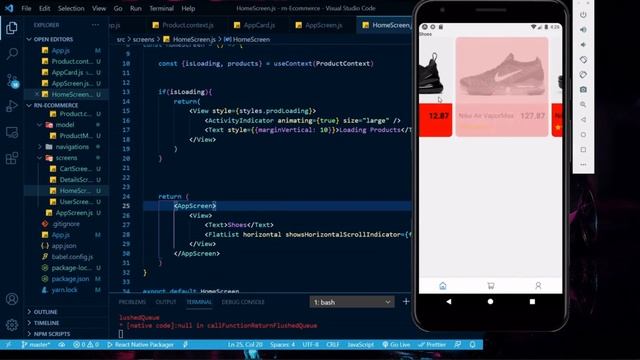Screen dimensions: 640x360
Task: Tap Android recent apps button
Action: [532, 302]
